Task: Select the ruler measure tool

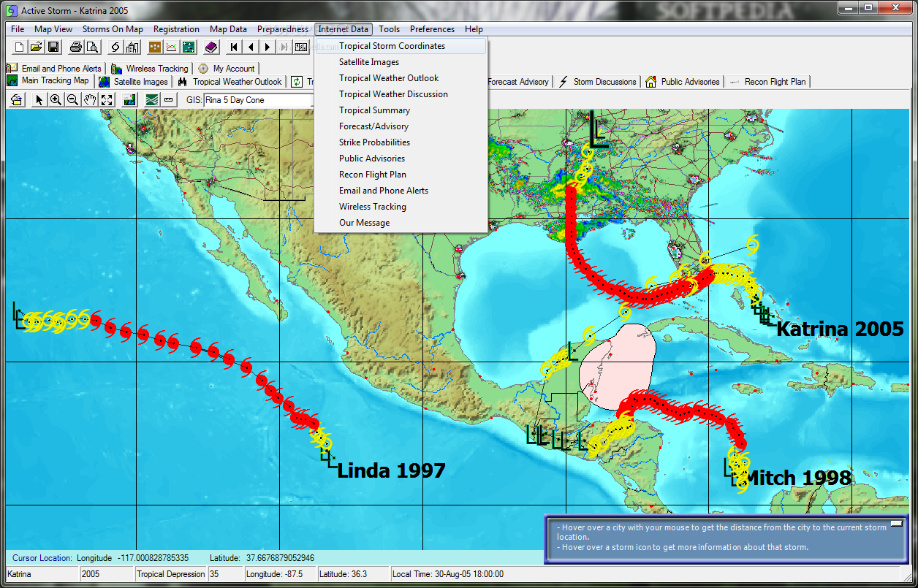Action: click(x=169, y=100)
